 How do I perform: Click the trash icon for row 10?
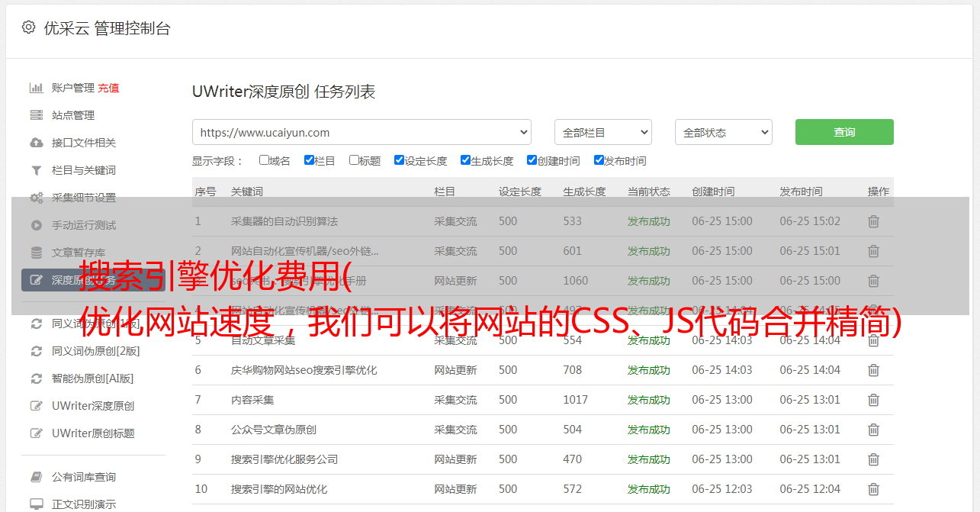click(873, 489)
